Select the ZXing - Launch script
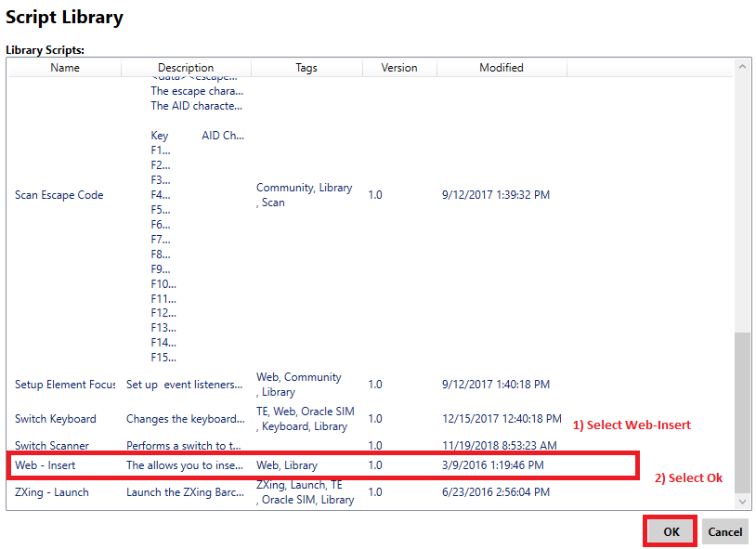The height and width of the screenshot is (549, 756). (52, 492)
